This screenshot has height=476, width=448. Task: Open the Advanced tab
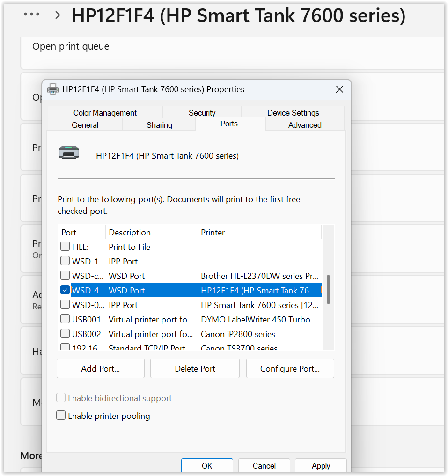pyautogui.click(x=305, y=125)
